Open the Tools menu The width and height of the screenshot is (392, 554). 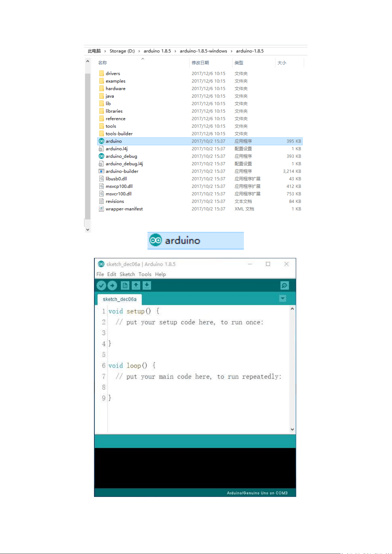(145, 274)
